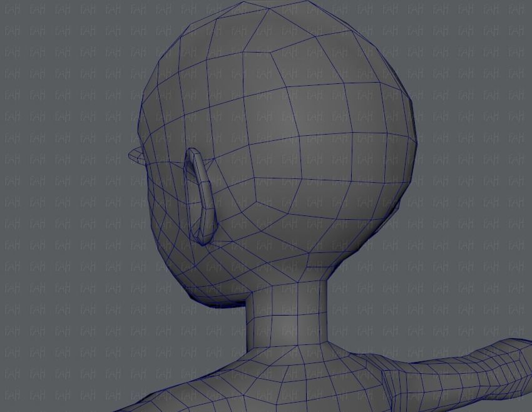Click the character's chin and jaw area
532x412 pixels.
[x=210, y=282]
